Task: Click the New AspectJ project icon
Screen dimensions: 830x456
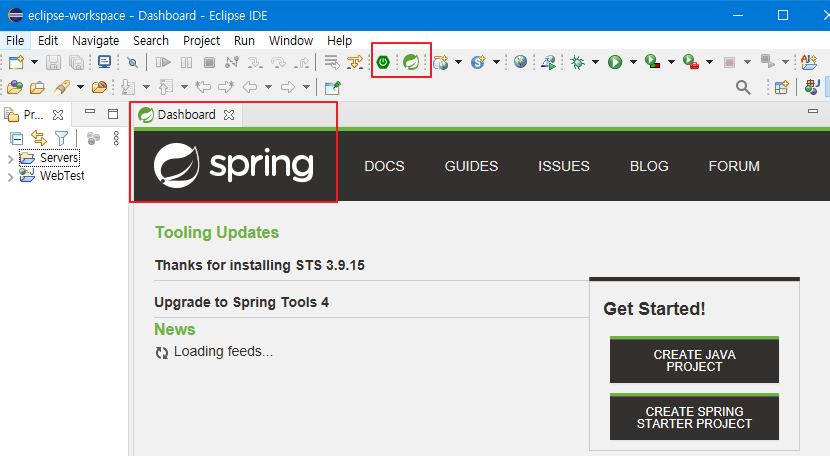Action: point(809,62)
